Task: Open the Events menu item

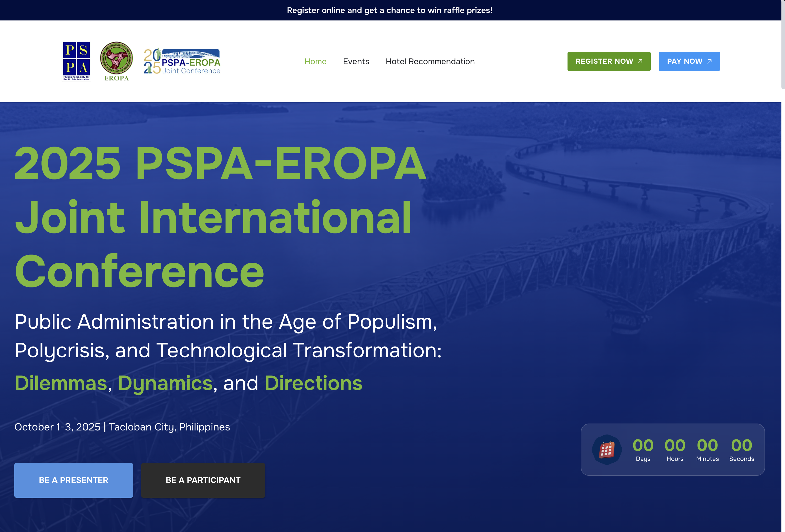Action: click(356, 61)
